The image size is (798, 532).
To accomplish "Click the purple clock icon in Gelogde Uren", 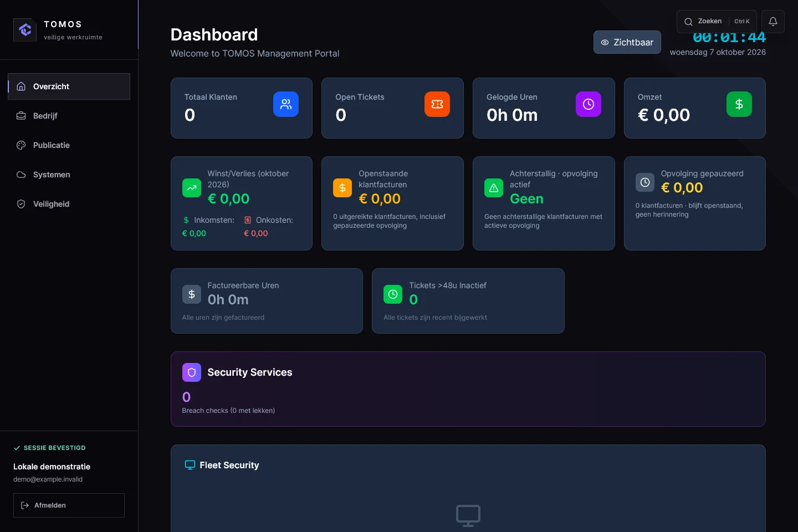I will pos(589,104).
